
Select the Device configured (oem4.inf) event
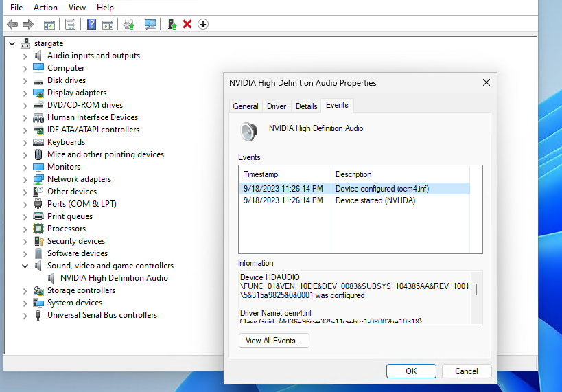(355, 189)
